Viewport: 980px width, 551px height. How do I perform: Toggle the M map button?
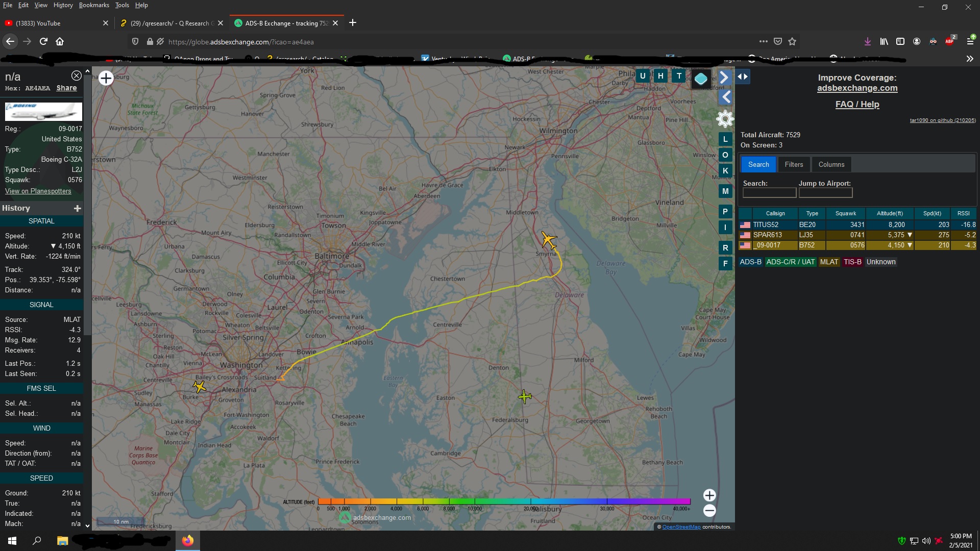point(725,191)
